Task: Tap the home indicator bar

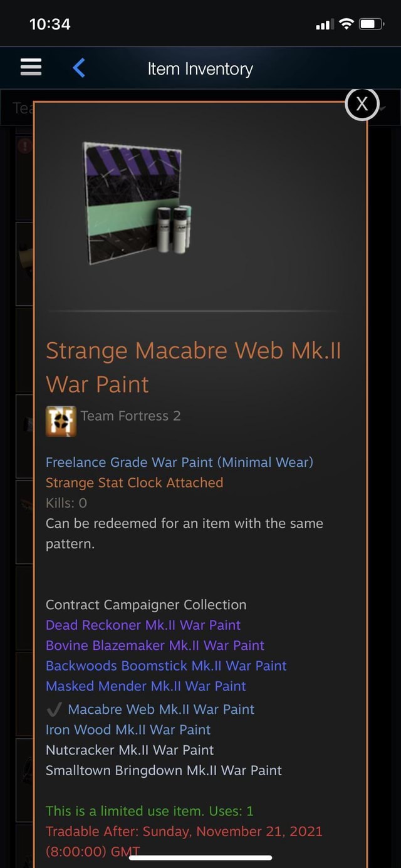Action: [200, 857]
